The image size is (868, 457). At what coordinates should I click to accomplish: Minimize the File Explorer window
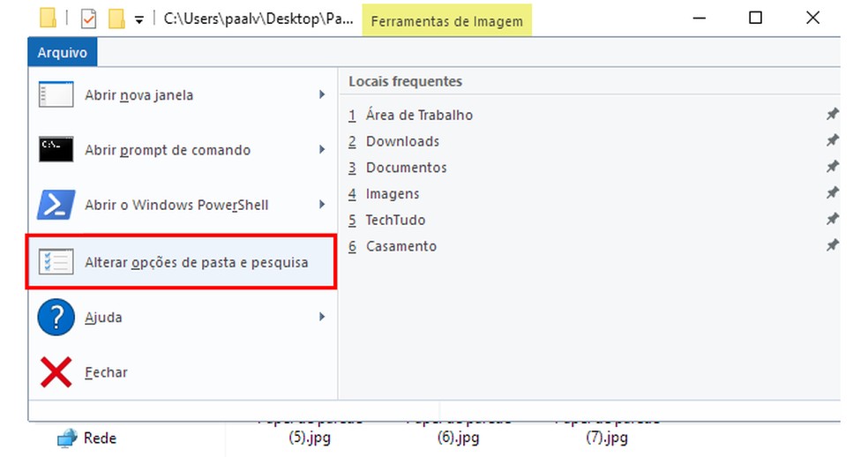700,19
